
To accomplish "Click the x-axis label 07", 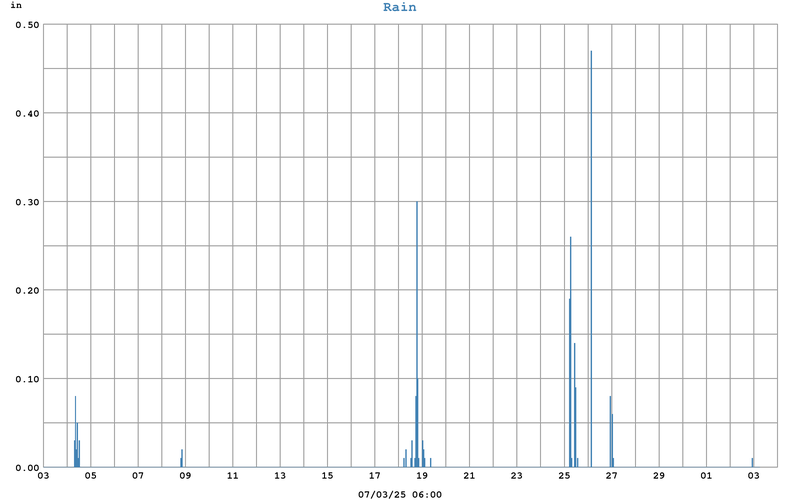I will (138, 476).
